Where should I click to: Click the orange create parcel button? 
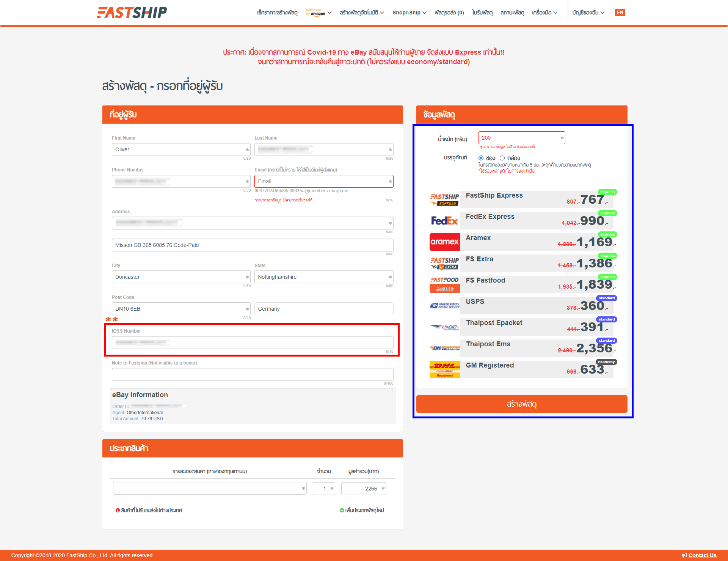pos(522,404)
